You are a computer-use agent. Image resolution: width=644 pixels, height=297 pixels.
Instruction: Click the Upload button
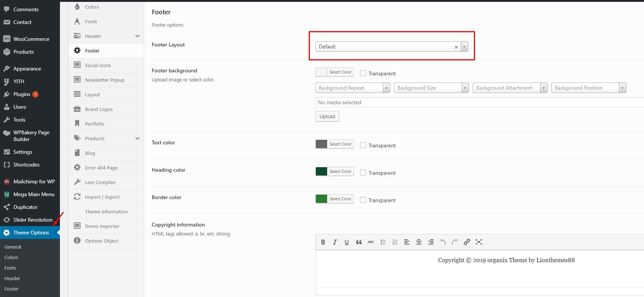[x=327, y=117]
